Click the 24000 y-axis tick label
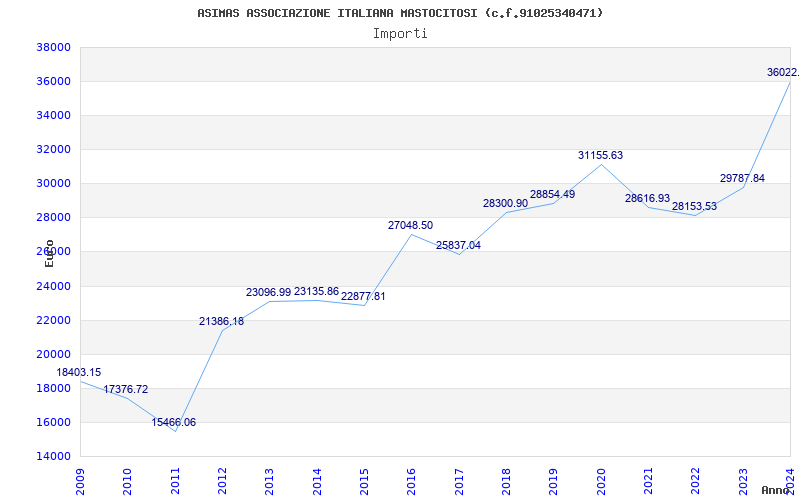 pos(53,286)
